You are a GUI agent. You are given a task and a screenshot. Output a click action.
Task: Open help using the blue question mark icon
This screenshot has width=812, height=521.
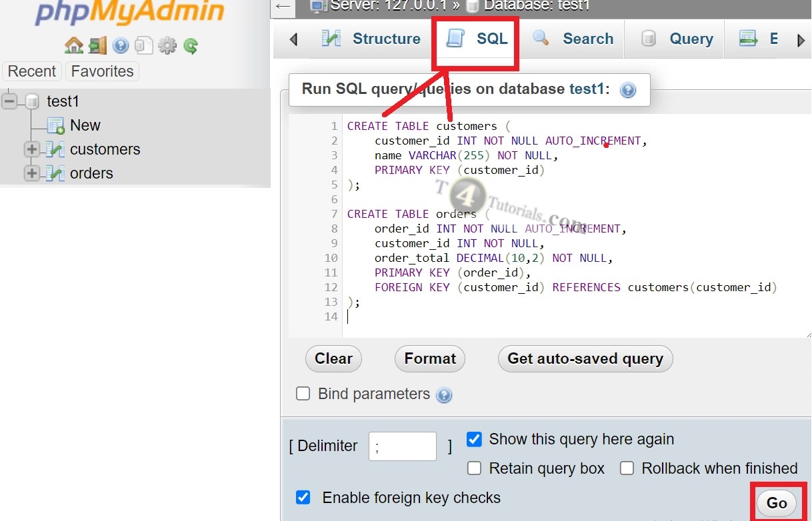120,45
